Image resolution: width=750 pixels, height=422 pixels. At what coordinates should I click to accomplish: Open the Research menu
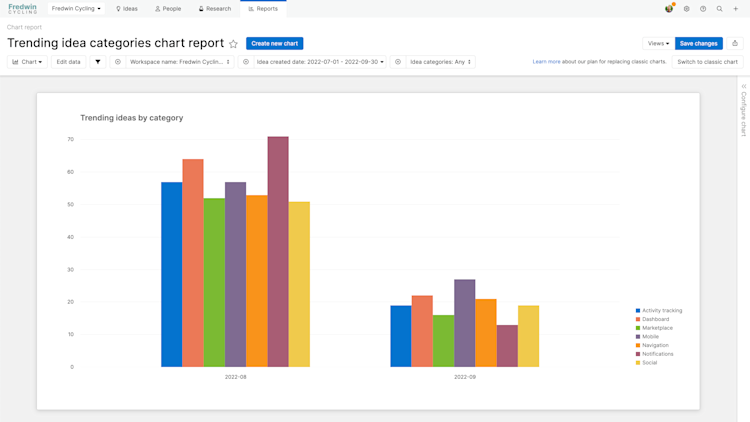pos(215,9)
